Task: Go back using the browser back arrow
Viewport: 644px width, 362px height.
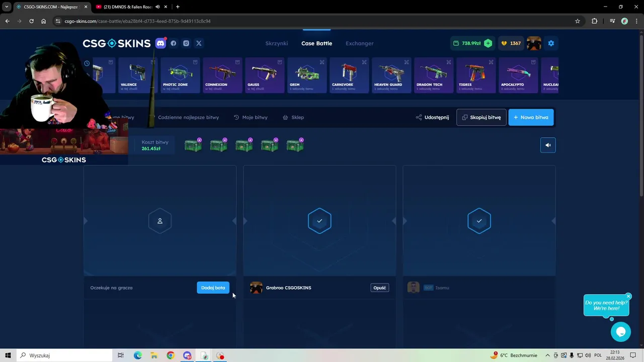Action: point(7,21)
